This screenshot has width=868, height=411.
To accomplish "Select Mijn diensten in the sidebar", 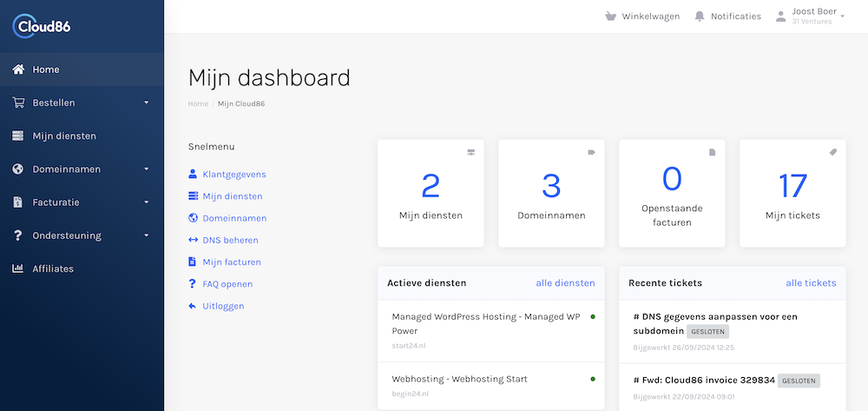I will 64,136.
